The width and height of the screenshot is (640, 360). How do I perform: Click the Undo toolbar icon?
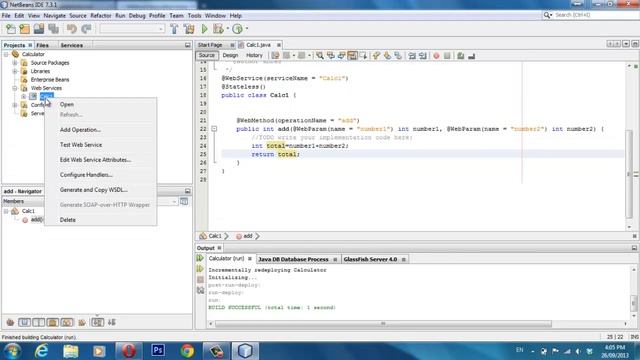(72, 29)
